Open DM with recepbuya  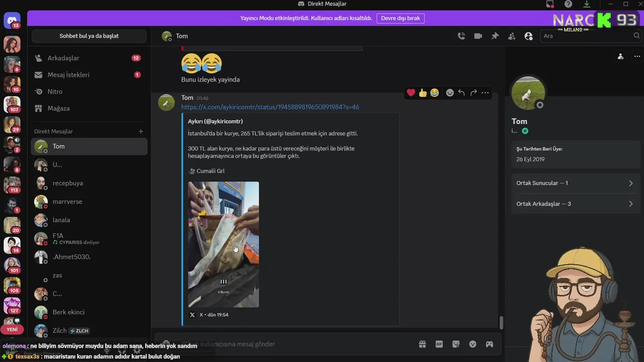(89, 183)
